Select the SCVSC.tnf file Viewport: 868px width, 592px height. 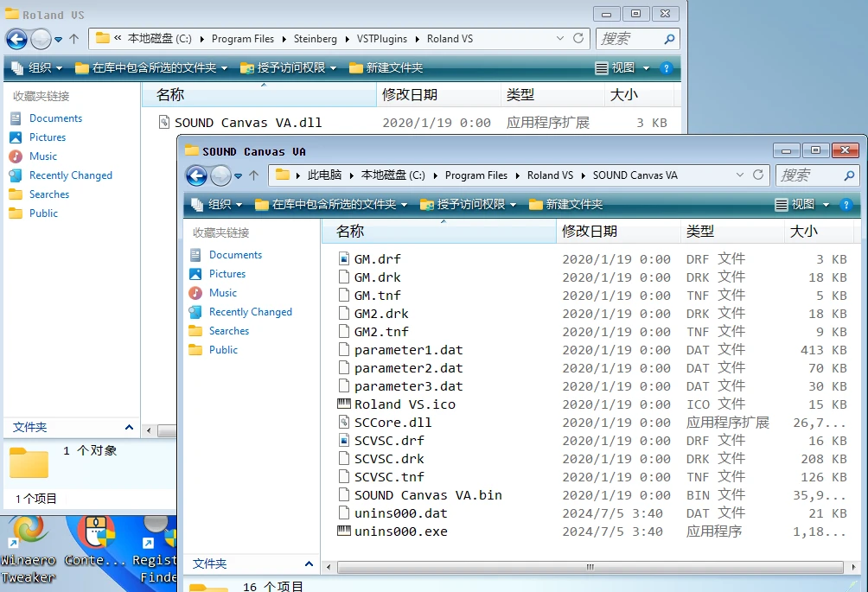click(389, 477)
